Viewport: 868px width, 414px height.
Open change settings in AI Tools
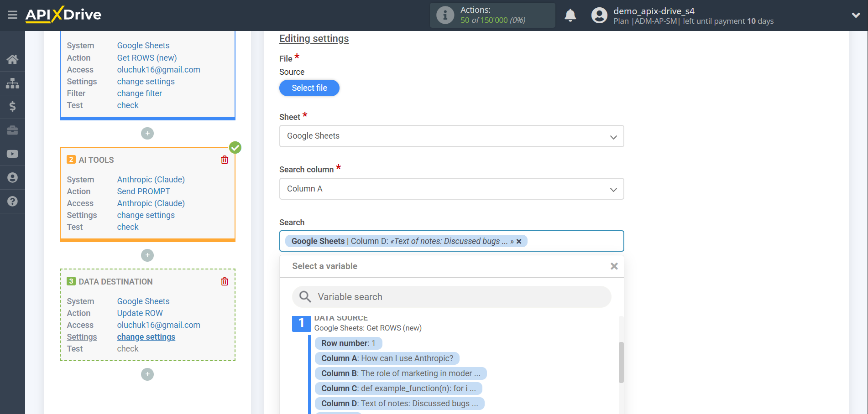(146, 215)
